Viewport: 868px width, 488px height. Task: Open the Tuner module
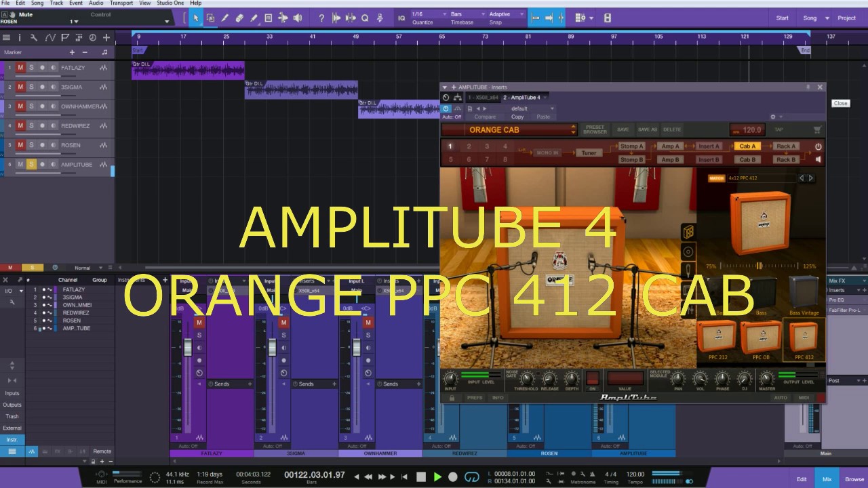(x=589, y=153)
